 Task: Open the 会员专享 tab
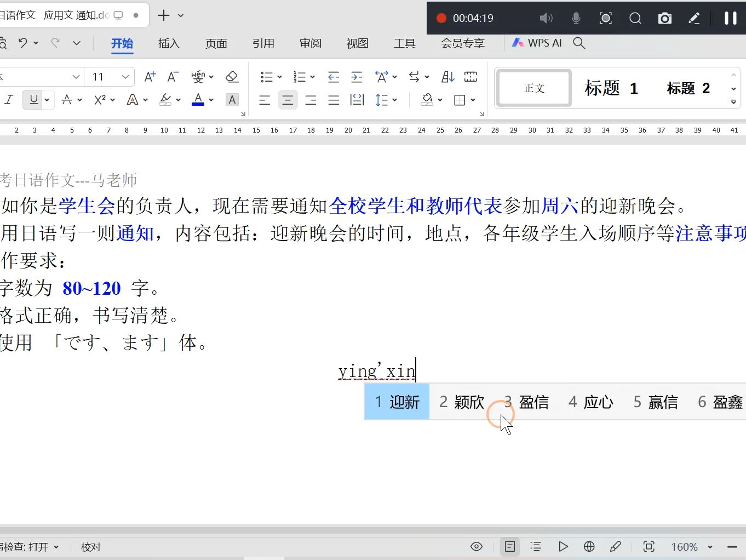(x=463, y=43)
